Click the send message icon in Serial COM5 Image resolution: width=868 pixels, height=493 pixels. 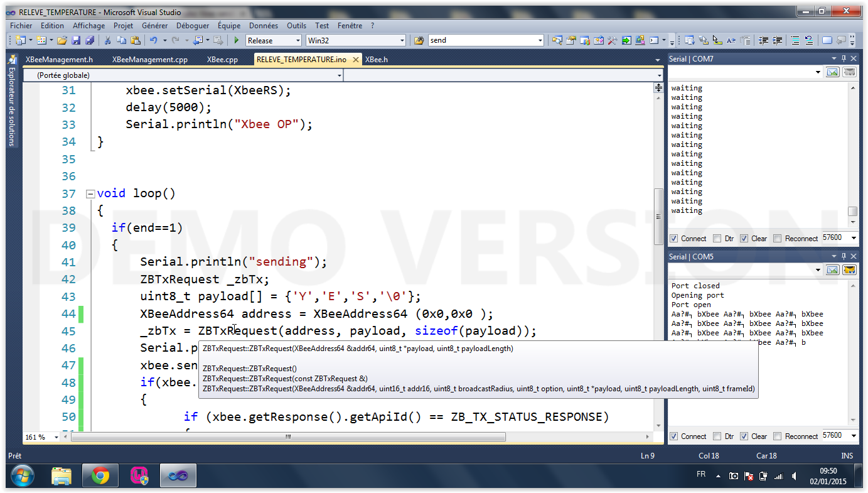click(x=832, y=270)
